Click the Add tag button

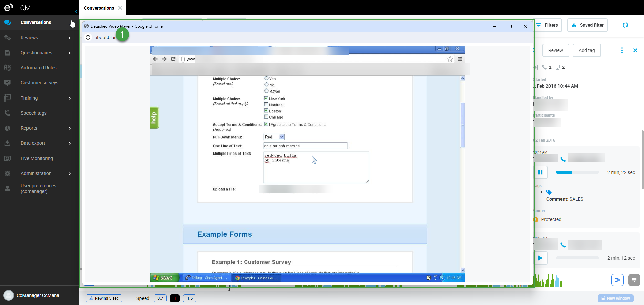tap(586, 50)
